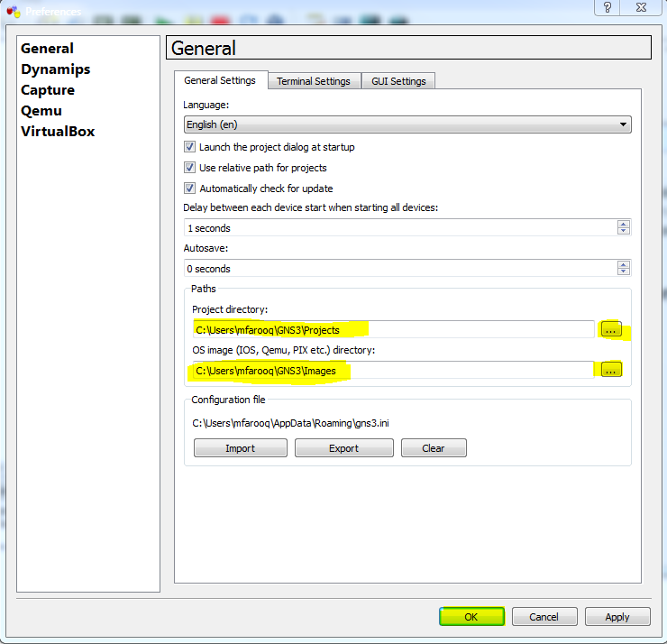Click Export for the configuration file

coord(343,448)
